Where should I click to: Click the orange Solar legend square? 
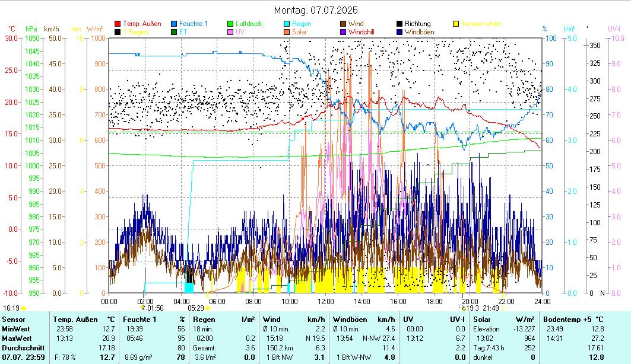[x=287, y=31]
